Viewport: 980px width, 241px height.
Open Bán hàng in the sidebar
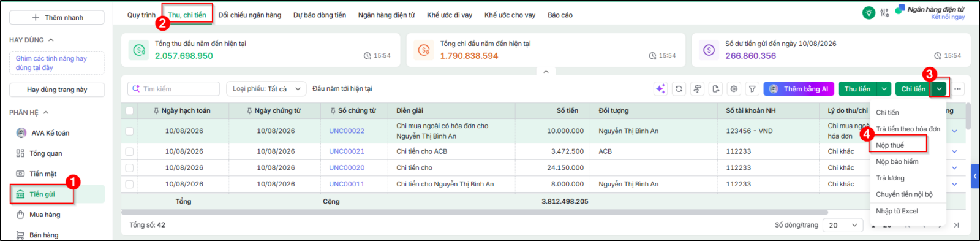click(43, 235)
